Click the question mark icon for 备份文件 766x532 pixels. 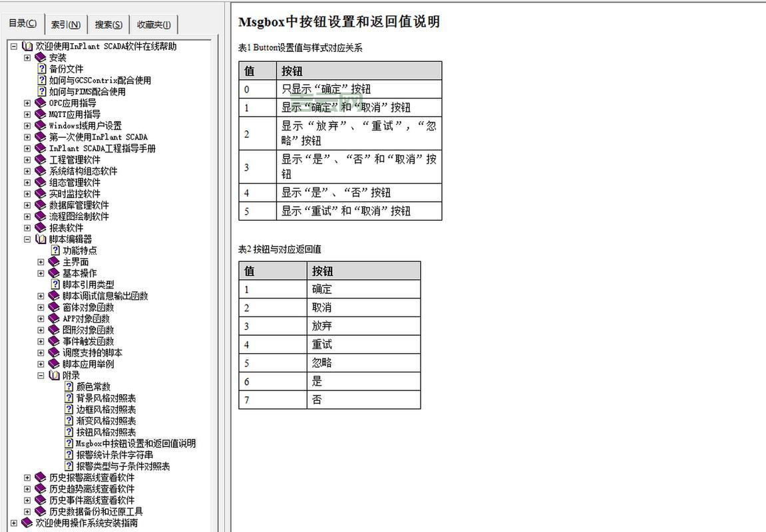42,68
